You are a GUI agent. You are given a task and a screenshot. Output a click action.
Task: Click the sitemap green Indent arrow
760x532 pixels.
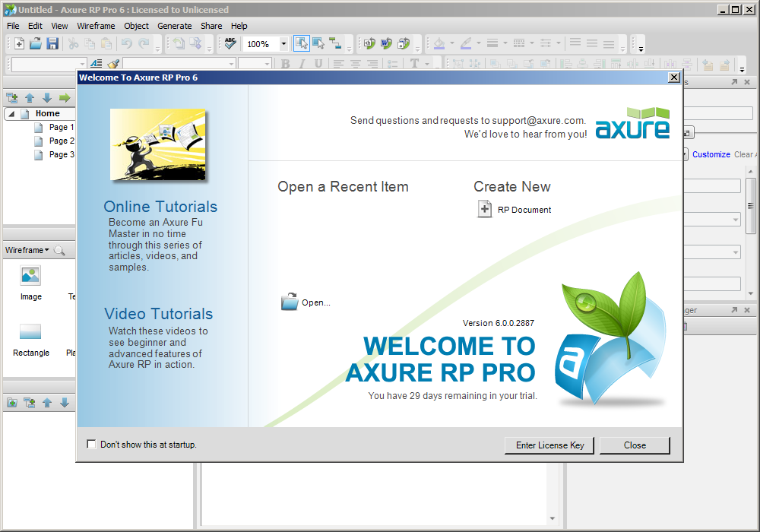[65, 98]
